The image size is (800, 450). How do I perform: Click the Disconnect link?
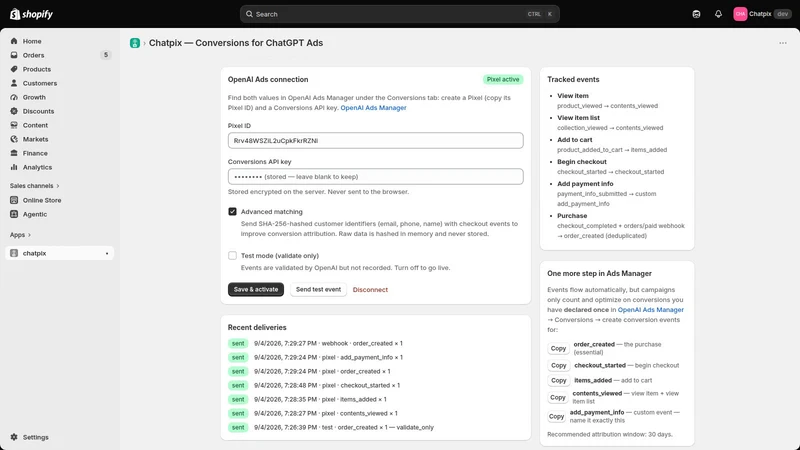[370, 290]
